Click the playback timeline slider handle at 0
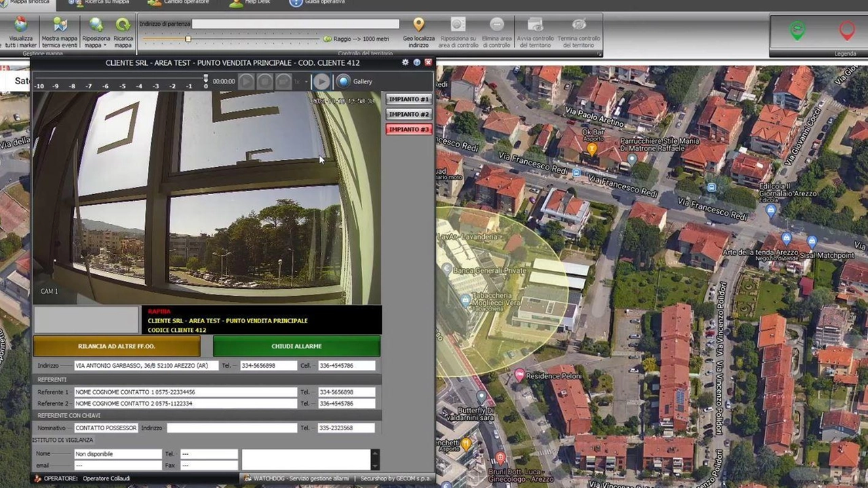The width and height of the screenshot is (868, 488). tap(206, 79)
